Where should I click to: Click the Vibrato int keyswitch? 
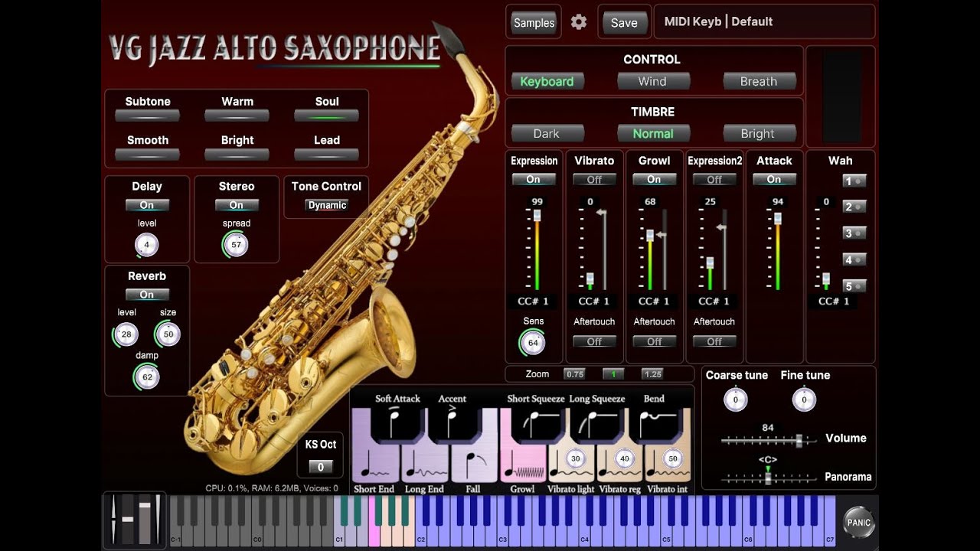pyautogui.click(x=668, y=465)
